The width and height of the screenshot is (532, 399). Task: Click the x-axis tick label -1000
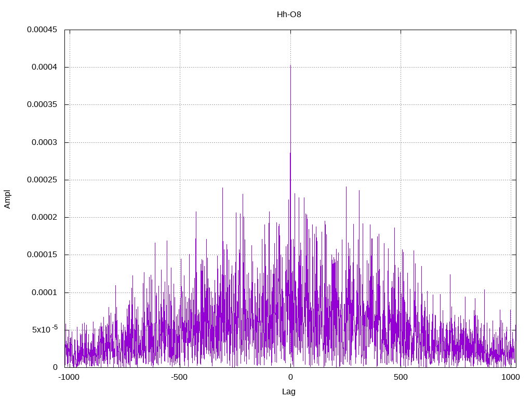point(69,377)
